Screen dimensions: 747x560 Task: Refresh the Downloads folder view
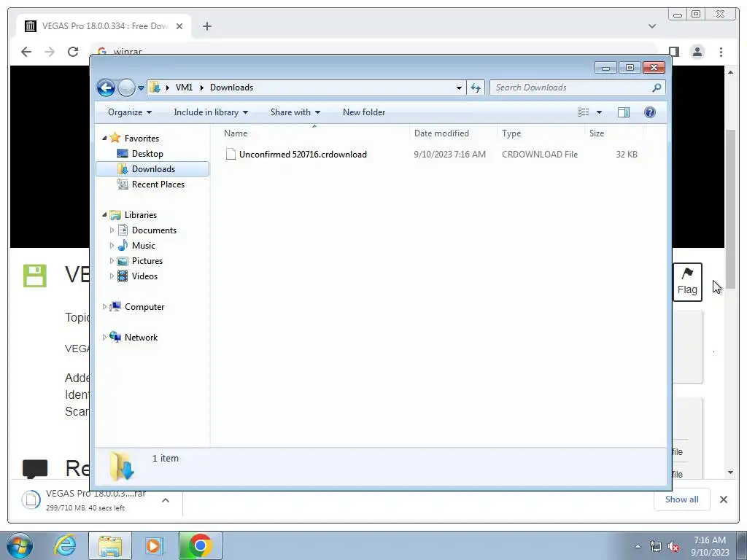(x=476, y=87)
